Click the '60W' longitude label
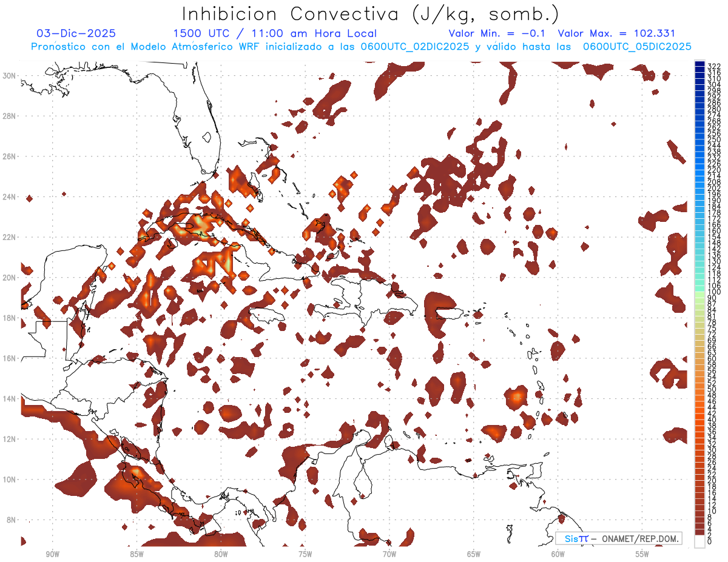728x562 pixels. pos(558,554)
